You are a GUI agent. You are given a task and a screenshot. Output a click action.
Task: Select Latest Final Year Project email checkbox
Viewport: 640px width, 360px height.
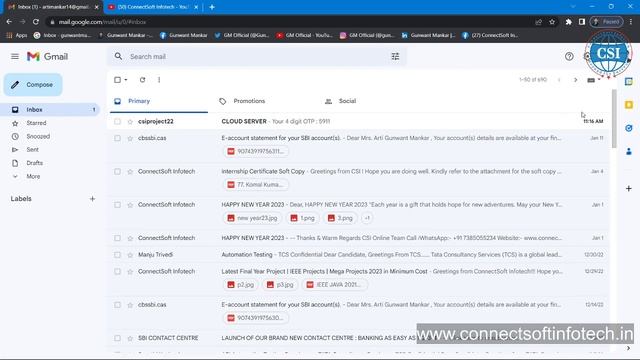(x=118, y=271)
